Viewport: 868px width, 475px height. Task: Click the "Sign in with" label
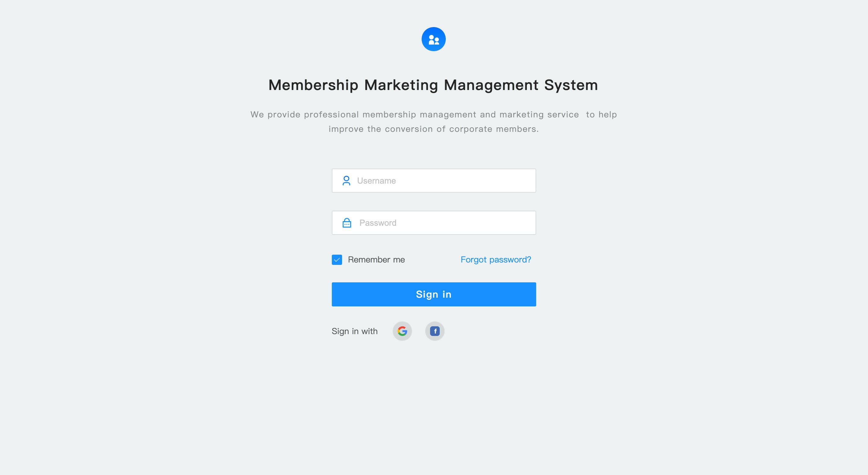pos(354,331)
